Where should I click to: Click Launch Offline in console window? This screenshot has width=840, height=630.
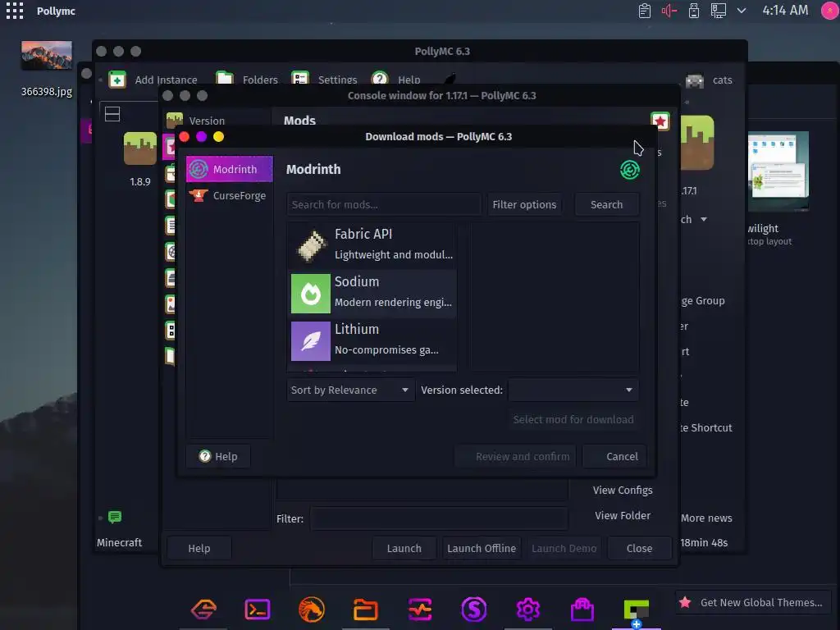(x=481, y=549)
